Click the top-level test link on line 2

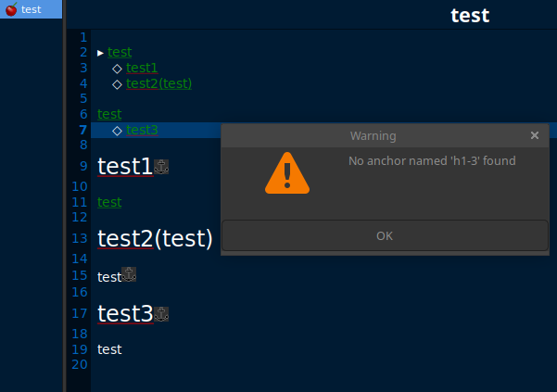point(120,53)
